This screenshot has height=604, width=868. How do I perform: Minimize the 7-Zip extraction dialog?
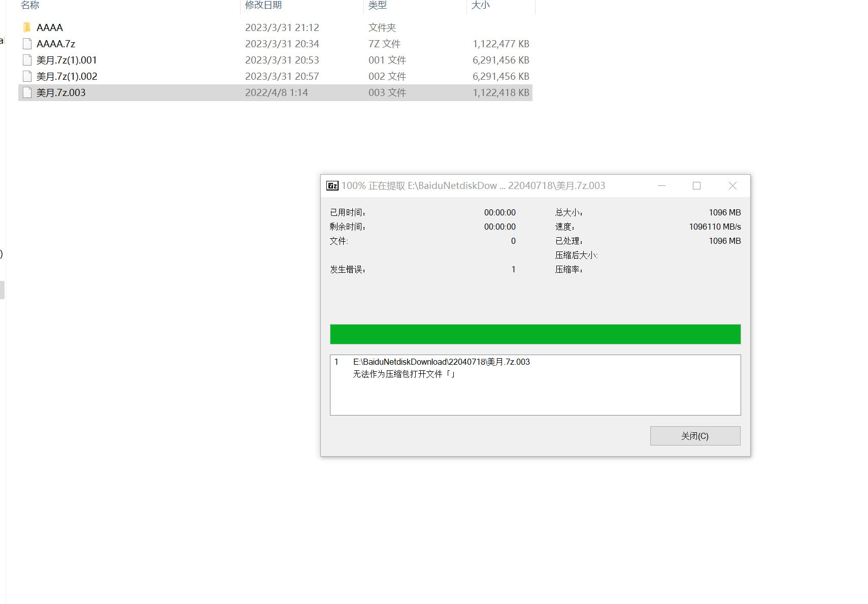point(661,186)
